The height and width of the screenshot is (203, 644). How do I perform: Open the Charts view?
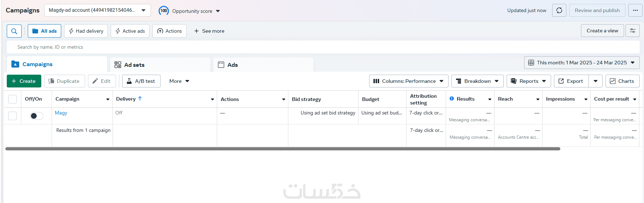coord(622,81)
